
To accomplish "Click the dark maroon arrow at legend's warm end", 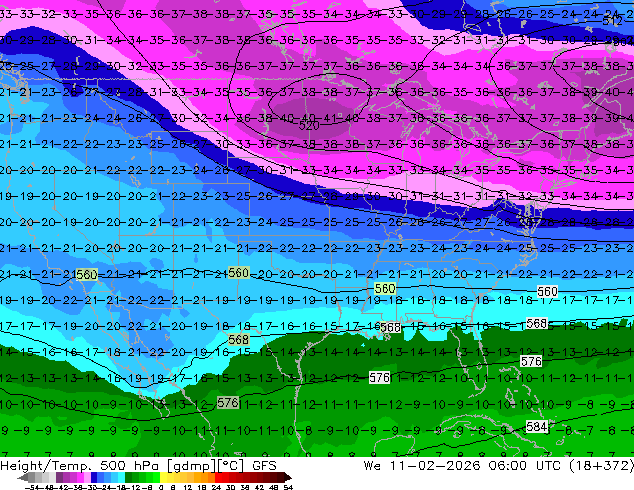I will point(287,478).
